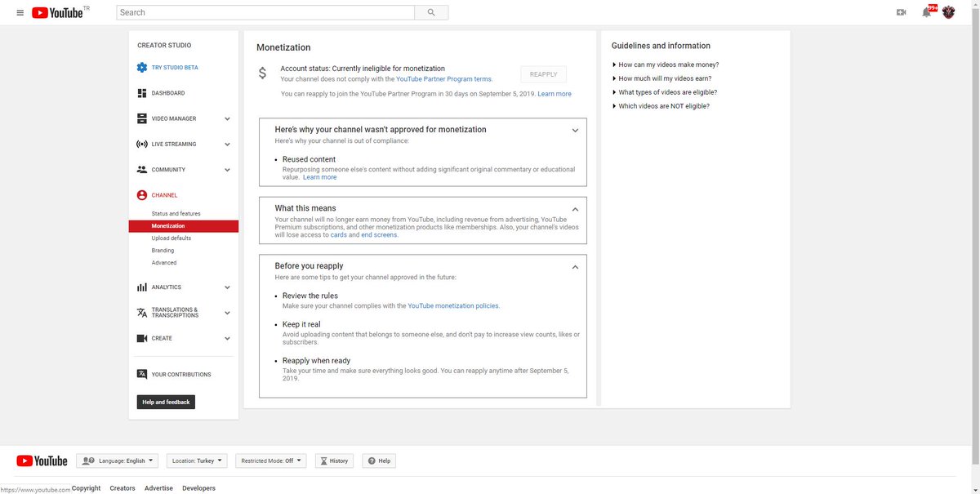The height and width of the screenshot is (494, 980).
Task: Click the Language person icon
Action: click(x=88, y=461)
